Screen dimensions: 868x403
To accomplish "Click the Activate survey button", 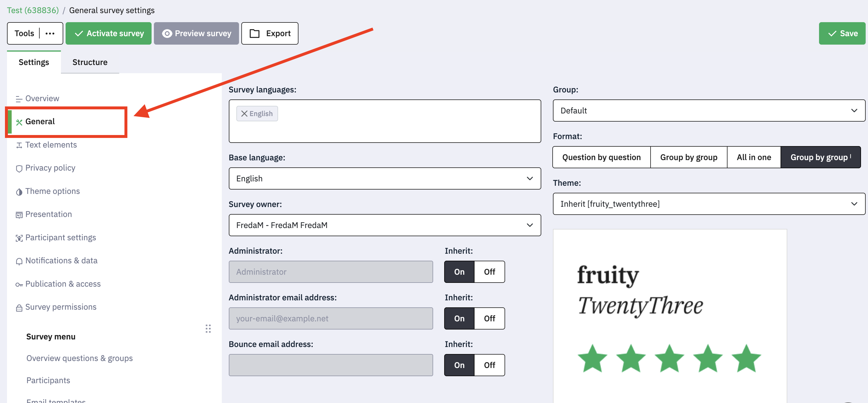I will (x=108, y=33).
